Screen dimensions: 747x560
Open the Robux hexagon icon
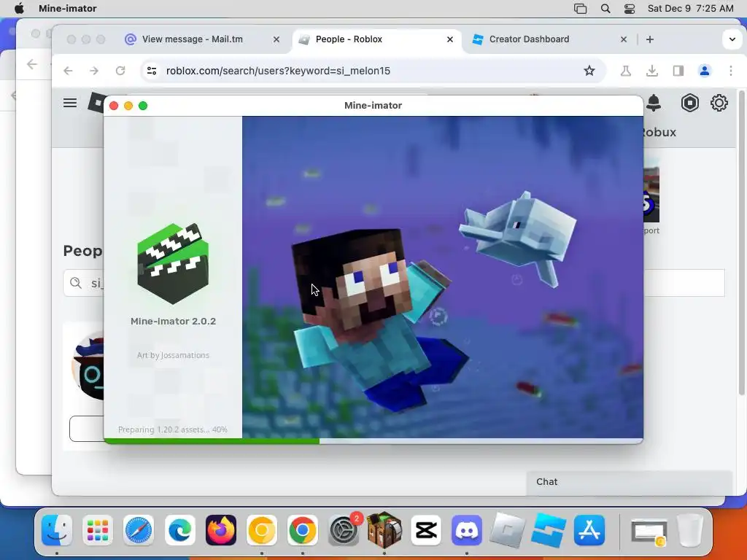pyautogui.click(x=689, y=103)
